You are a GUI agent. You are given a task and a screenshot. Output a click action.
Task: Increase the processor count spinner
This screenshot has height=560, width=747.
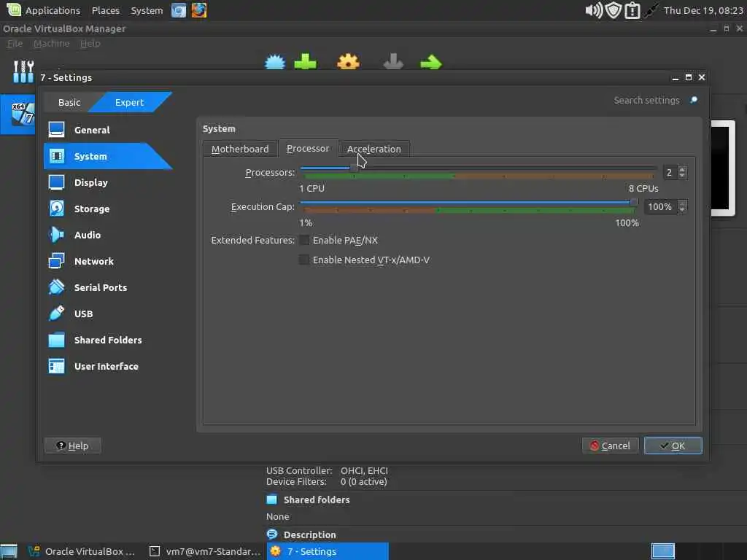tap(682, 169)
